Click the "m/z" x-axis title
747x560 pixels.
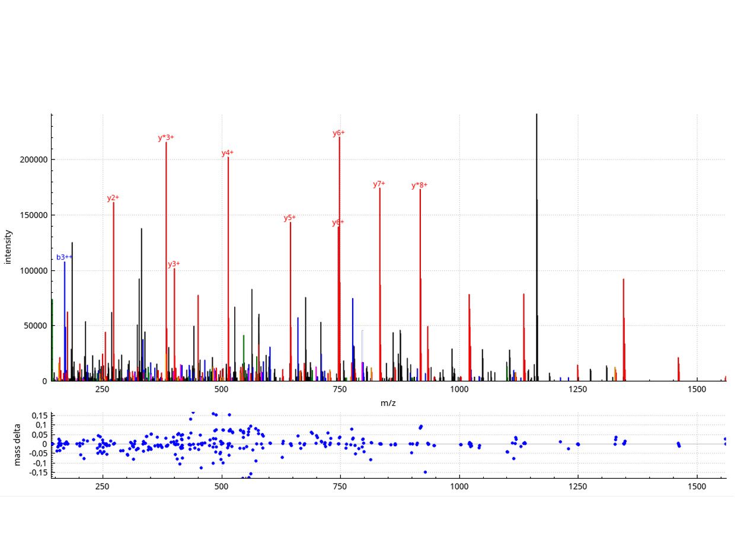(x=388, y=403)
